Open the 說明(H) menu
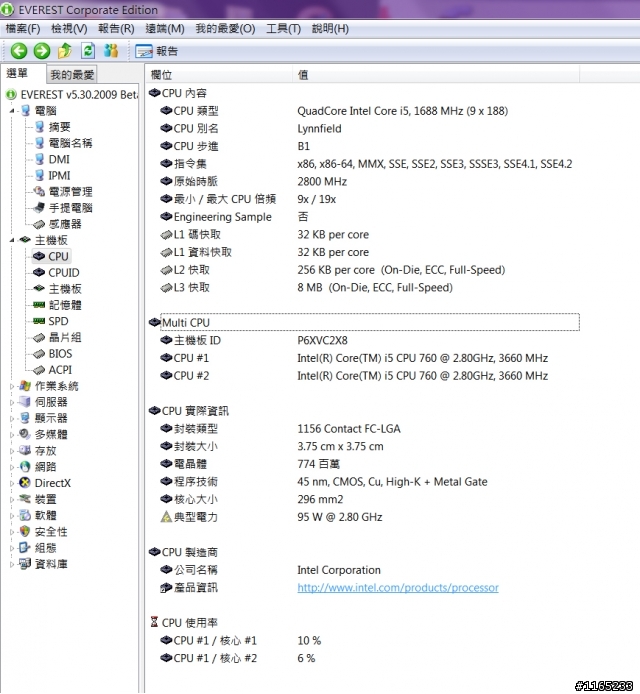Viewport: 640px width, 694px height. (x=330, y=29)
